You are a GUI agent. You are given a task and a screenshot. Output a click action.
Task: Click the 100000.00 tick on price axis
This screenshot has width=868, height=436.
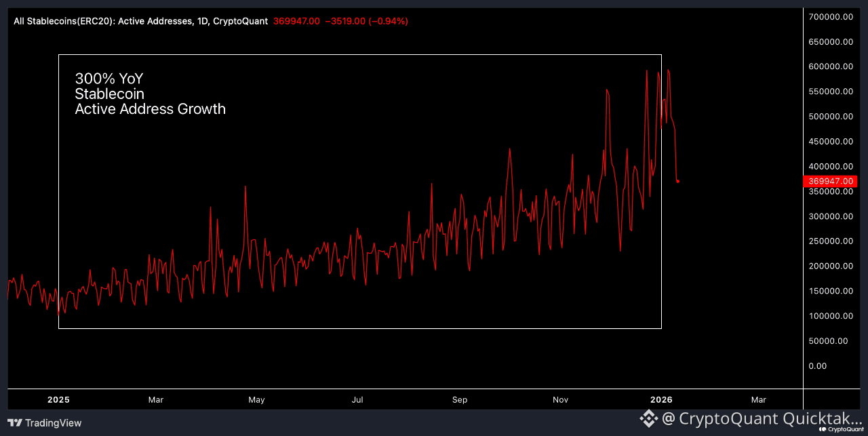pos(831,316)
